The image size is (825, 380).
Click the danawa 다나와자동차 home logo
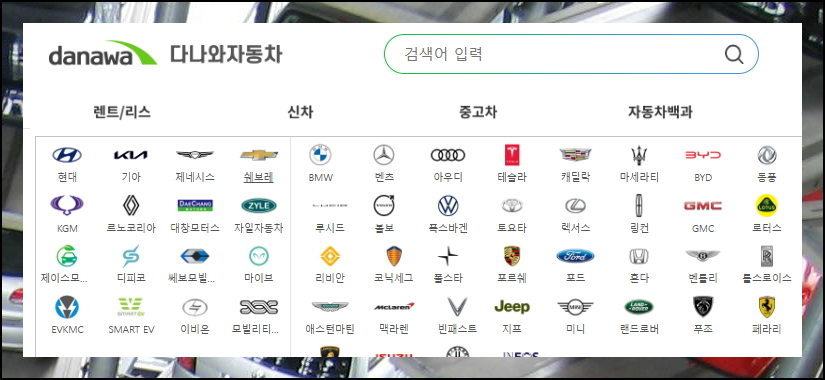pos(166,54)
